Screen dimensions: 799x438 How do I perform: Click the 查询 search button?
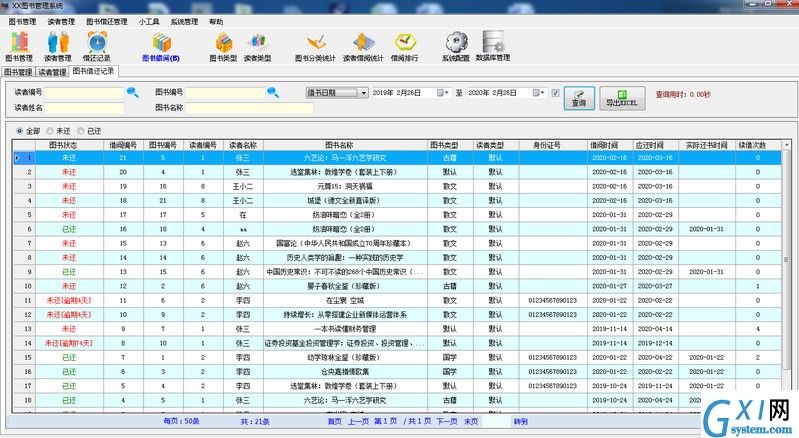point(579,98)
